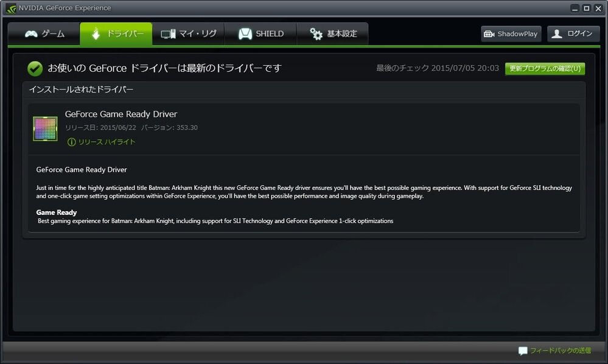Click the gamepad icon on the games tab
Image resolution: width=608 pixels, height=364 pixels.
click(x=31, y=34)
